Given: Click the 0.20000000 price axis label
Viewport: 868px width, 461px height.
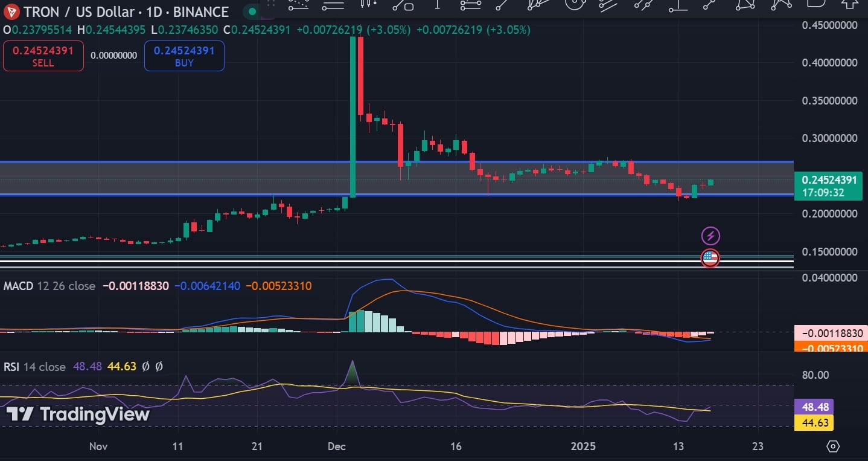Looking at the screenshot, I should (x=829, y=213).
